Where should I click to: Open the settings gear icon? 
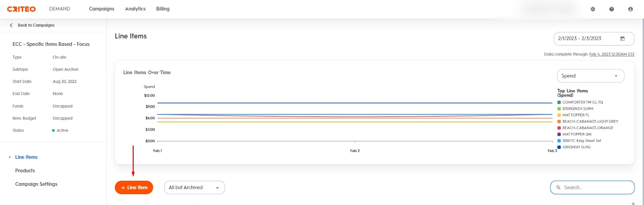point(593,9)
